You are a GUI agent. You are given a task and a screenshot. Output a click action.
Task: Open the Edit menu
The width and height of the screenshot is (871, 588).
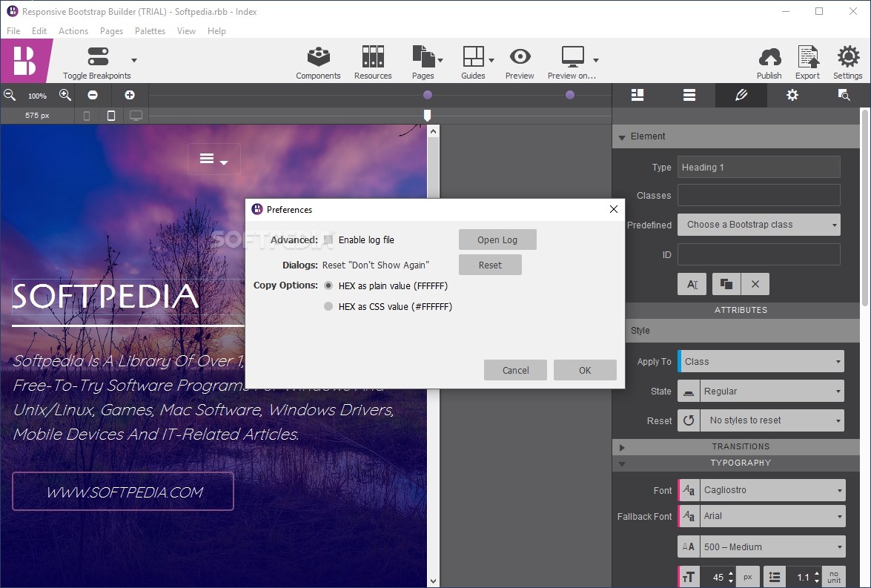click(x=39, y=30)
